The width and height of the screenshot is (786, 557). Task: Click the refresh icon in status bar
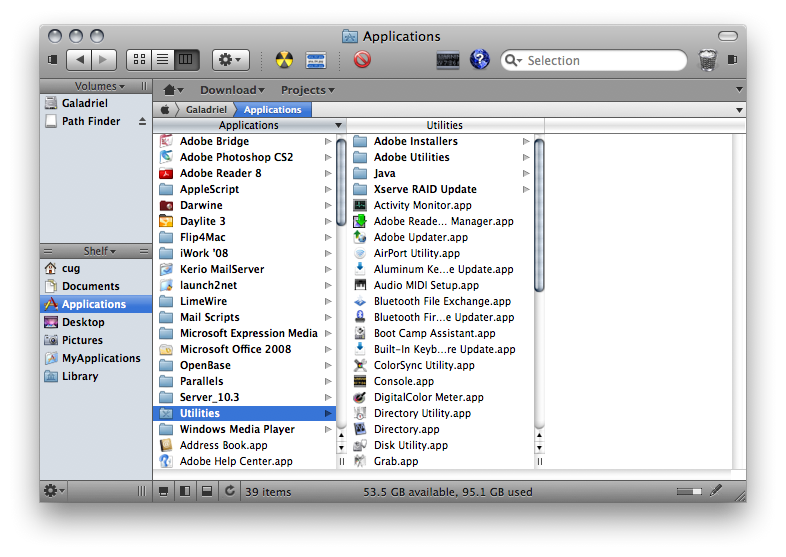coord(230,491)
